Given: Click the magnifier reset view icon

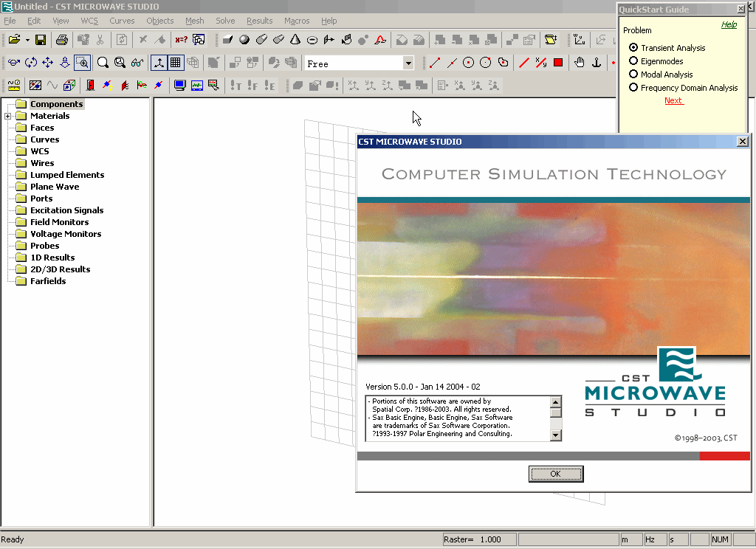Looking at the screenshot, I should tap(103, 62).
